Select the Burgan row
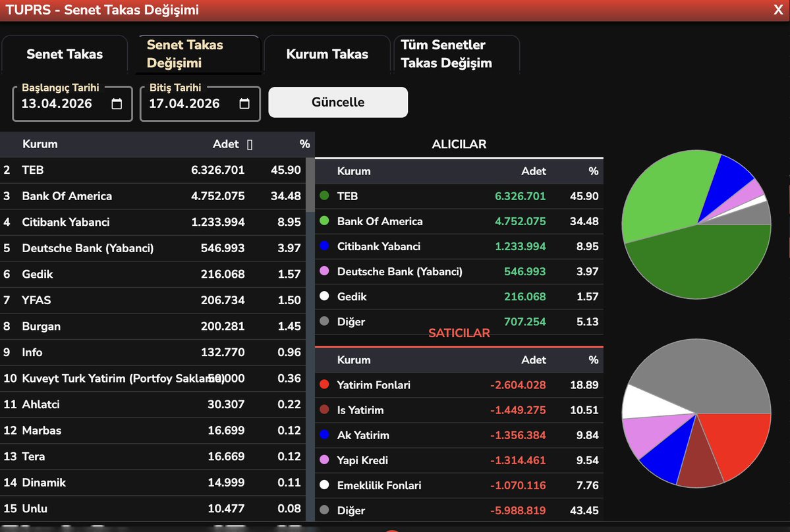This screenshot has width=790, height=532. [153, 326]
